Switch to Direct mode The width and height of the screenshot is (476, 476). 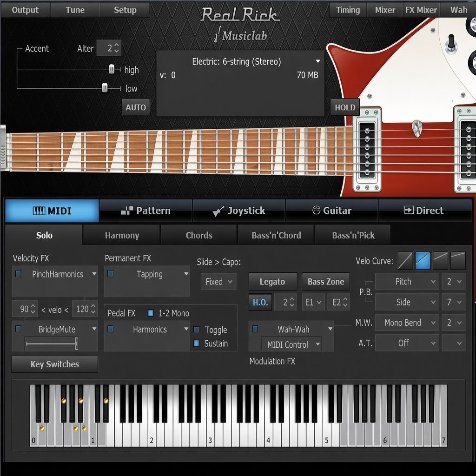coord(424,211)
